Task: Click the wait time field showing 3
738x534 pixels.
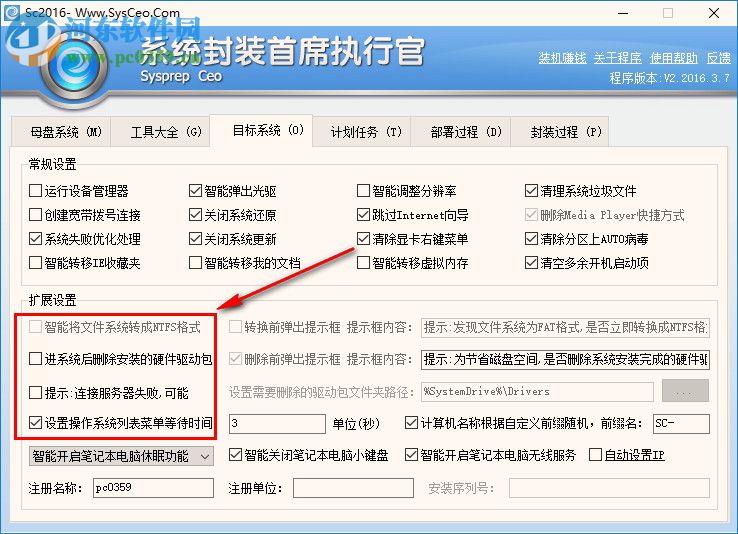Action: (277, 423)
